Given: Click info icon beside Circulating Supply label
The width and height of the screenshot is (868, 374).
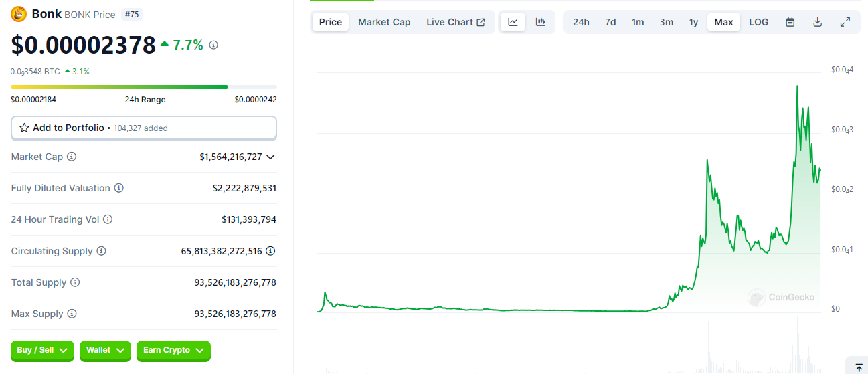Looking at the screenshot, I should coord(102,251).
